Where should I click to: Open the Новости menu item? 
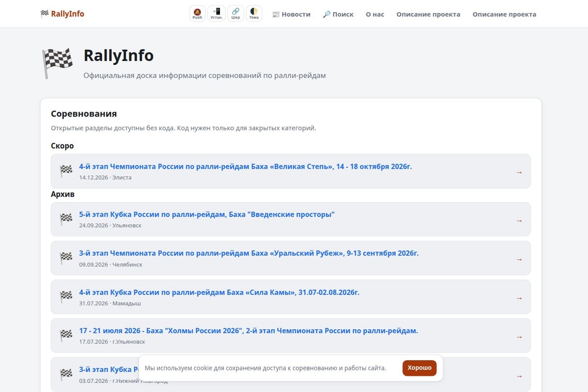292,14
